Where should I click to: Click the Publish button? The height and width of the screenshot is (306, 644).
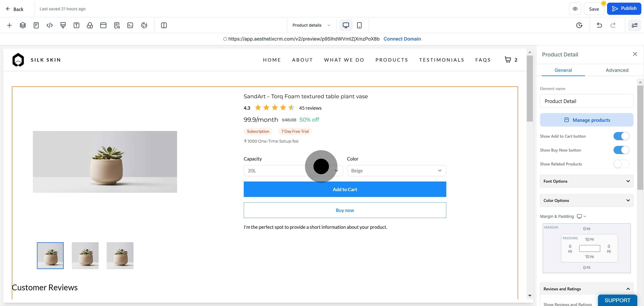tap(624, 9)
